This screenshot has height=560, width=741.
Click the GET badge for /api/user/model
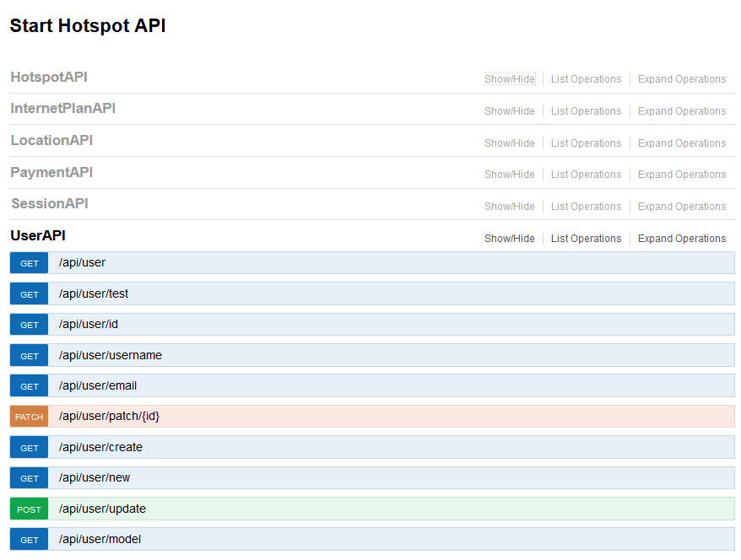[30, 540]
